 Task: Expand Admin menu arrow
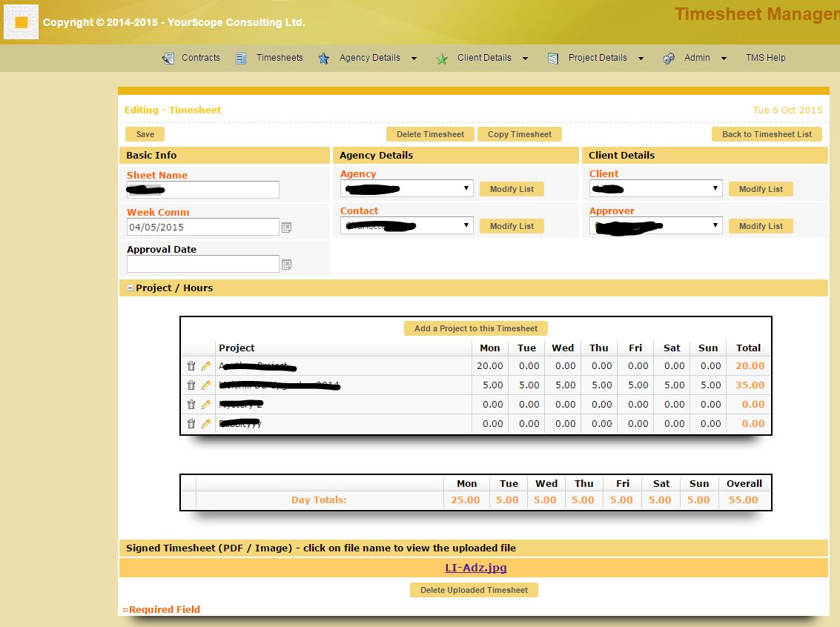coord(724,59)
